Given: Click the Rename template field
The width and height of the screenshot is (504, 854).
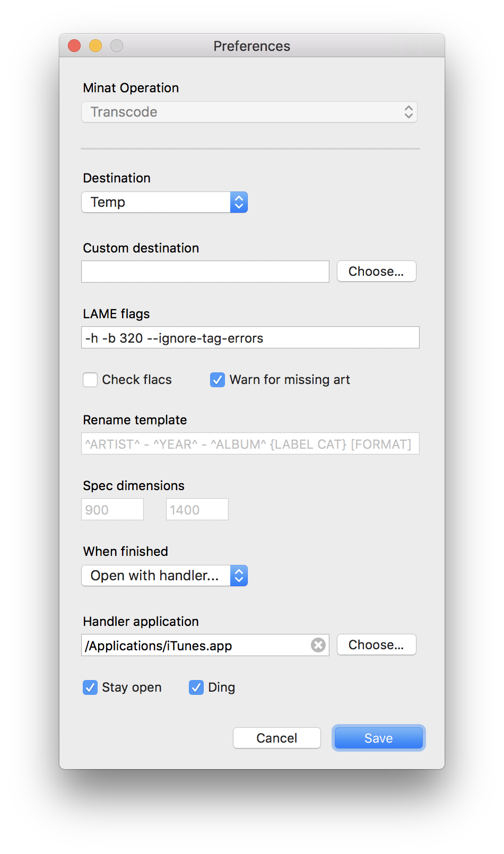Looking at the screenshot, I should [250, 444].
